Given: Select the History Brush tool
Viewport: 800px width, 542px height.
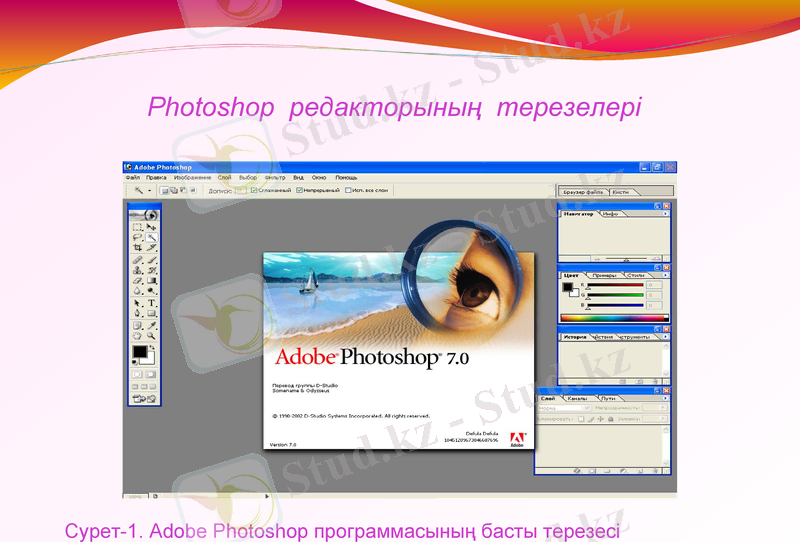Looking at the screenshot, I should [x=152, y=270].
